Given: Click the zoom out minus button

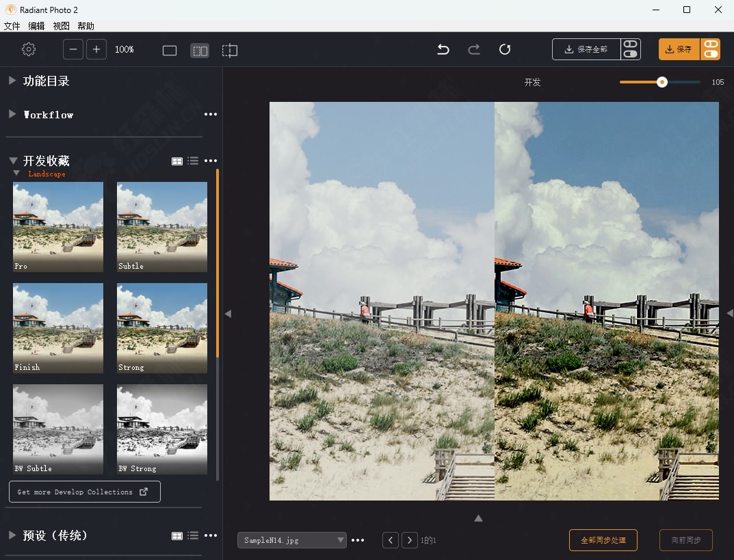Looking at the screenshot, I should coord(73,50).
